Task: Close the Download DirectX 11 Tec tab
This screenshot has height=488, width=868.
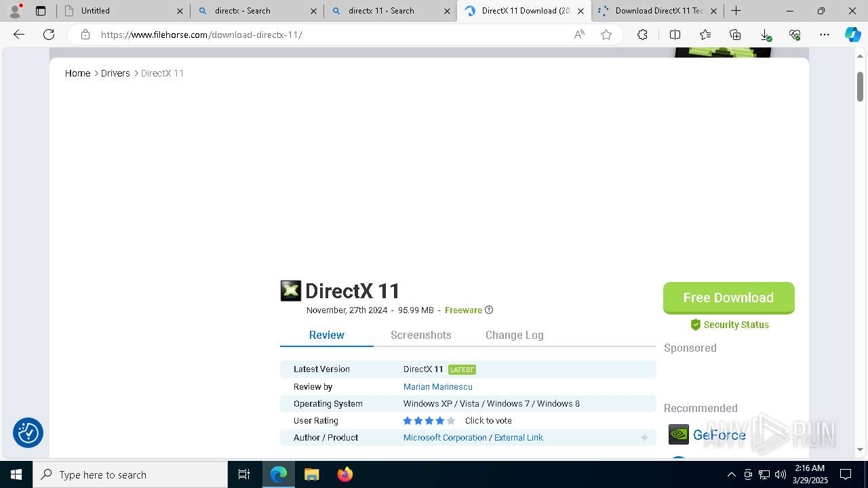Action: [713, 11]
